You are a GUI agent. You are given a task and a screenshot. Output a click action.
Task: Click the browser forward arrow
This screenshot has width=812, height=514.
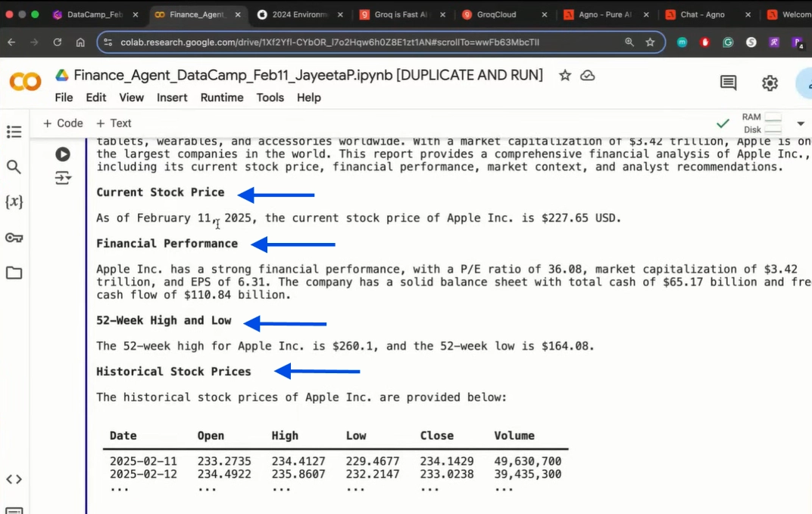point(34,42)
